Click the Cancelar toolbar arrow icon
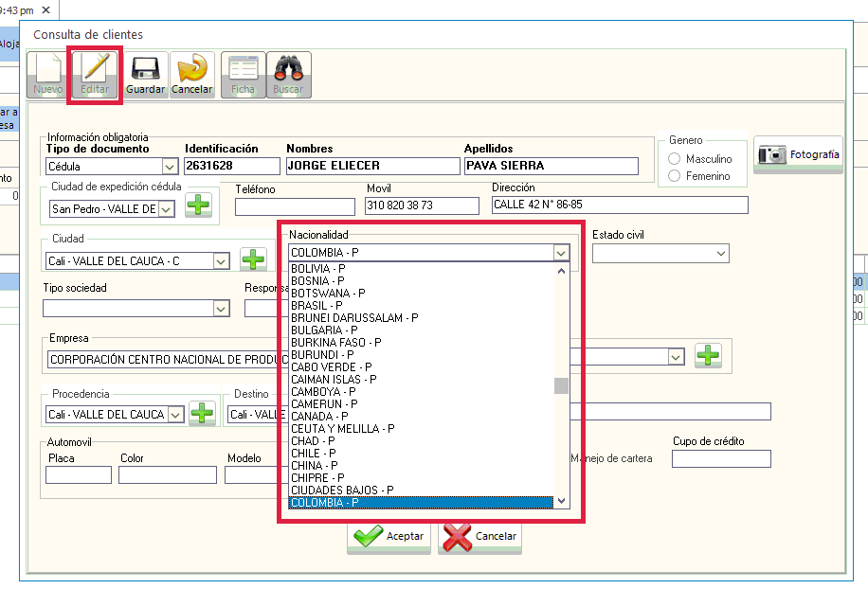 (x=192, y=68)
